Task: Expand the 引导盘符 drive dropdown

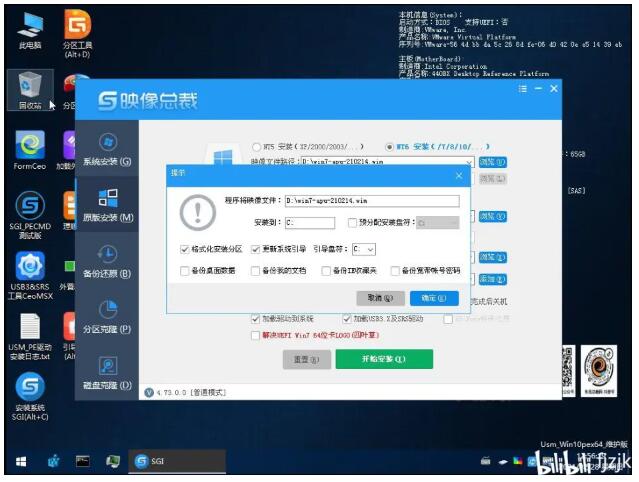Action: 364,249
